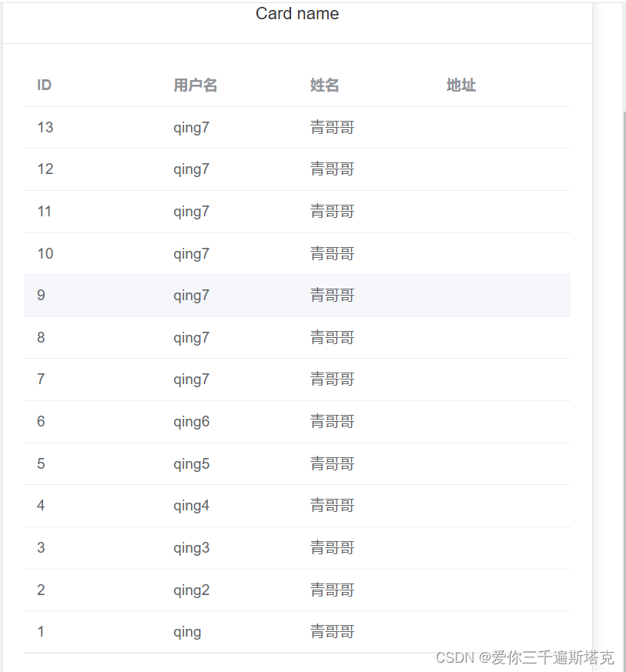Click username qing in row 1
Screen dimensions: 626x672
(x=187, y=631)
